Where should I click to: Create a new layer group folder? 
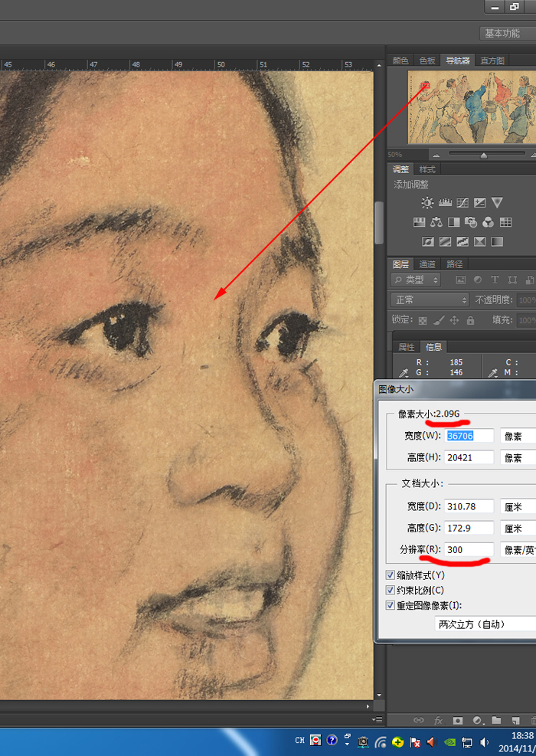point(496,720)
